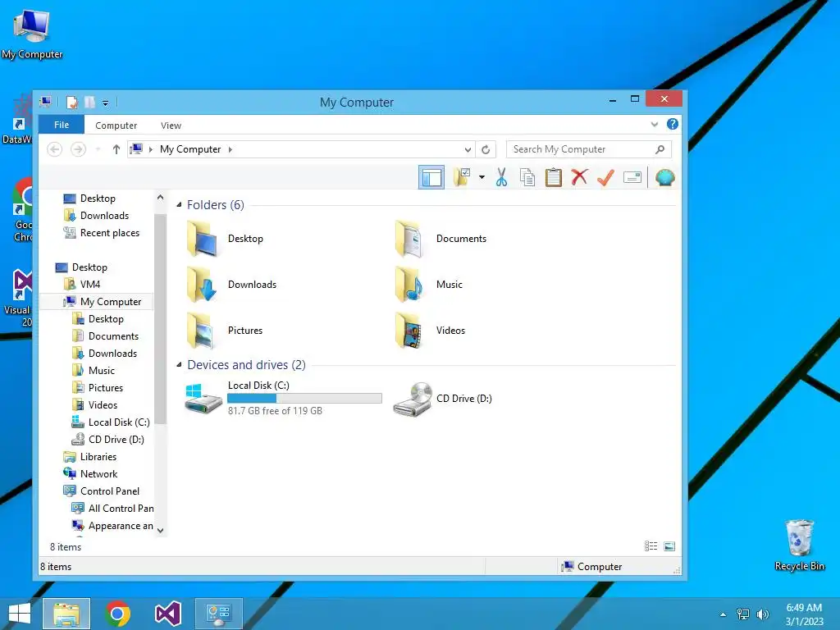Click the Copy icon in toolbar

[527, 177]
